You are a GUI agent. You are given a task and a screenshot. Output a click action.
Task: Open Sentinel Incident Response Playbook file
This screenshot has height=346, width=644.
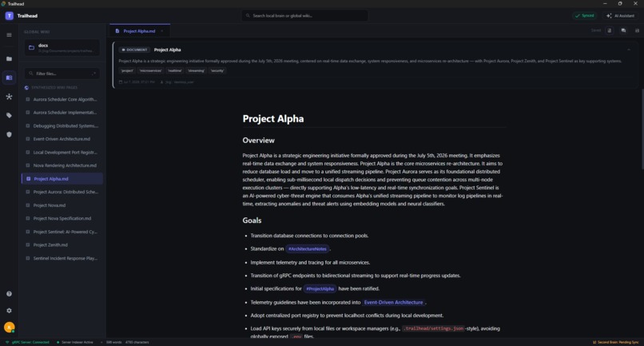62,258
